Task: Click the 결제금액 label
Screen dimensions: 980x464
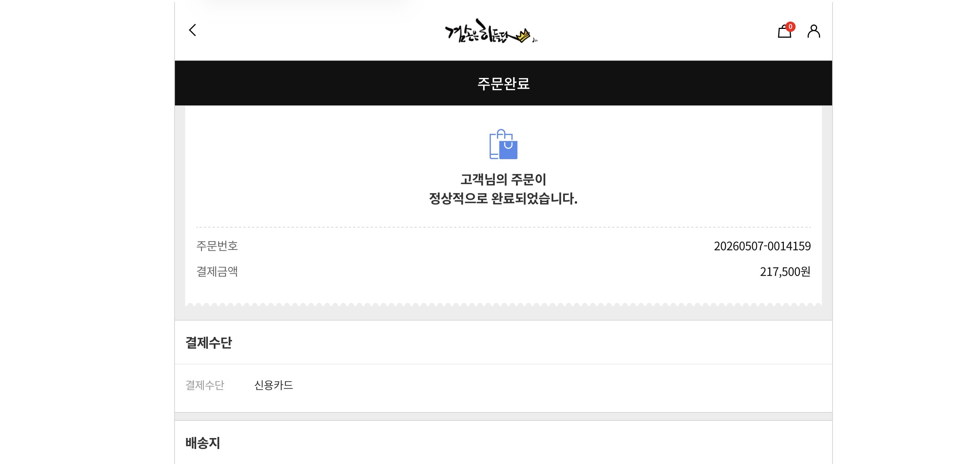Action: (217, 272)
